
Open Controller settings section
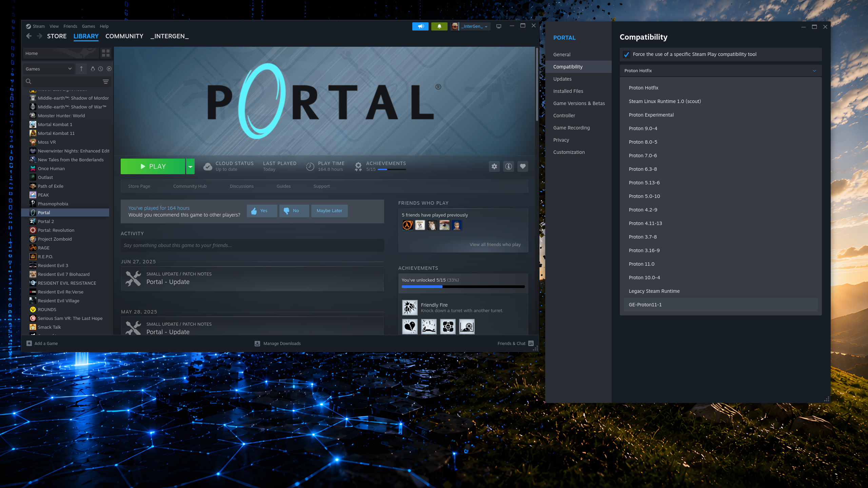[x=578, y=116]
